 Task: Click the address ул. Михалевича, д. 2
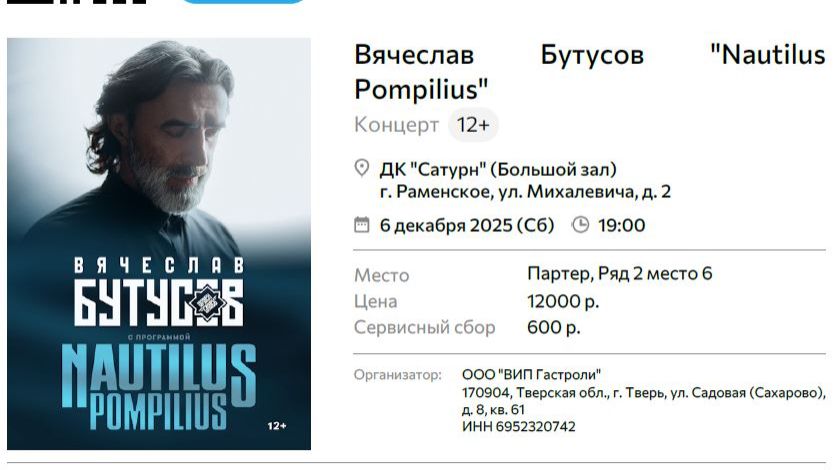coord(585,191)
